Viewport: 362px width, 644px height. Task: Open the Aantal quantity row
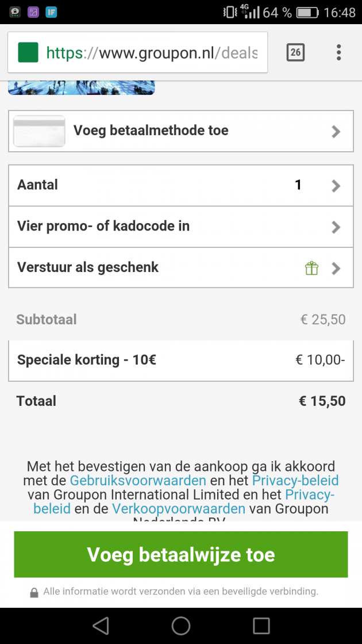[x=181, y=186]
